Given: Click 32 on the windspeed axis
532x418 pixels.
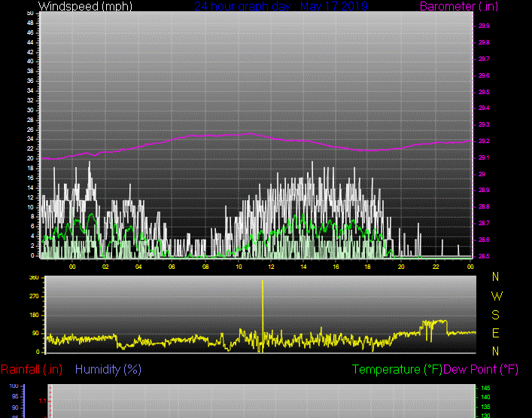Looking at the screenshot, I should (30, 100).
